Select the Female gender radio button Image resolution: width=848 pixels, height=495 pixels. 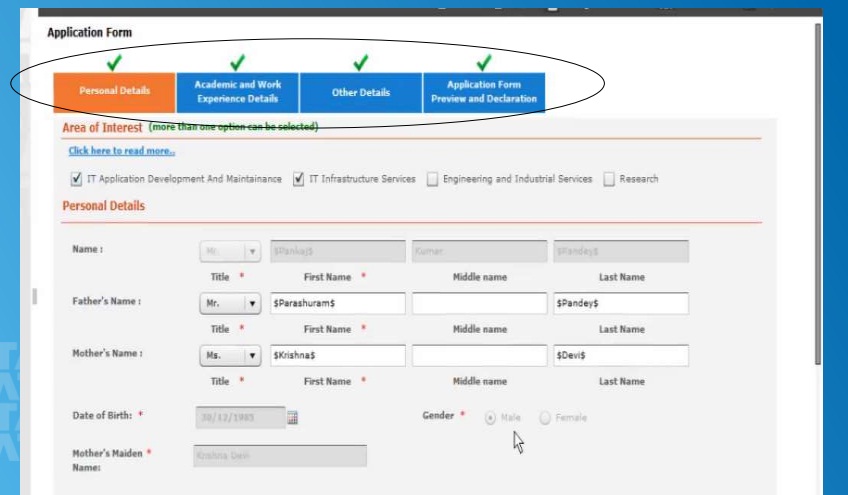[x=545, y=418]
